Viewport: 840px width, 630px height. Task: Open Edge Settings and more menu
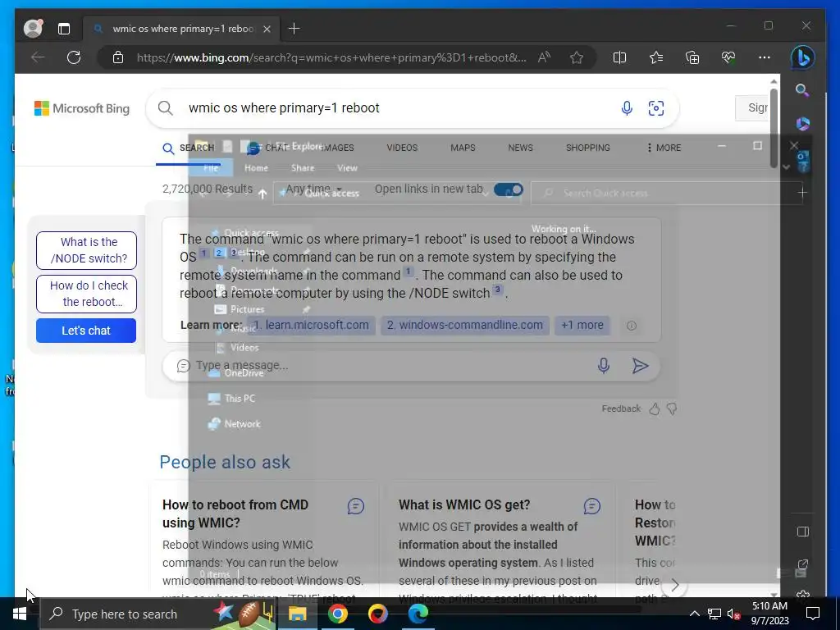(x=765, y=57)
